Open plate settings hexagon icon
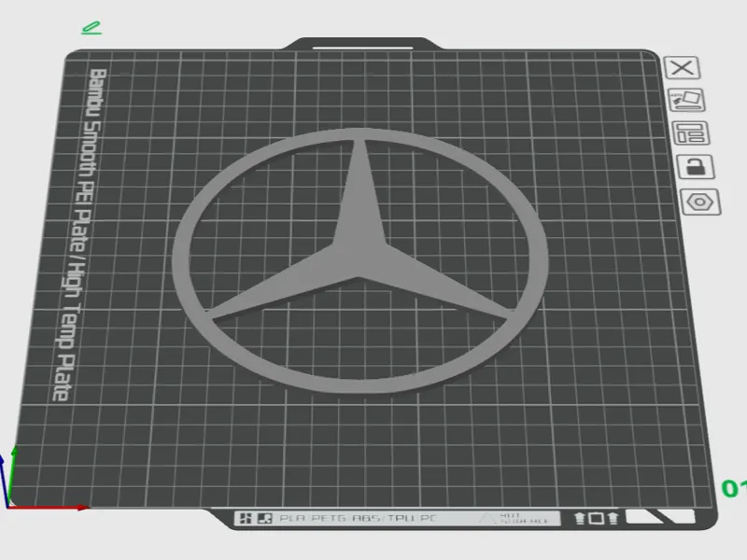 tap(700, 202)
